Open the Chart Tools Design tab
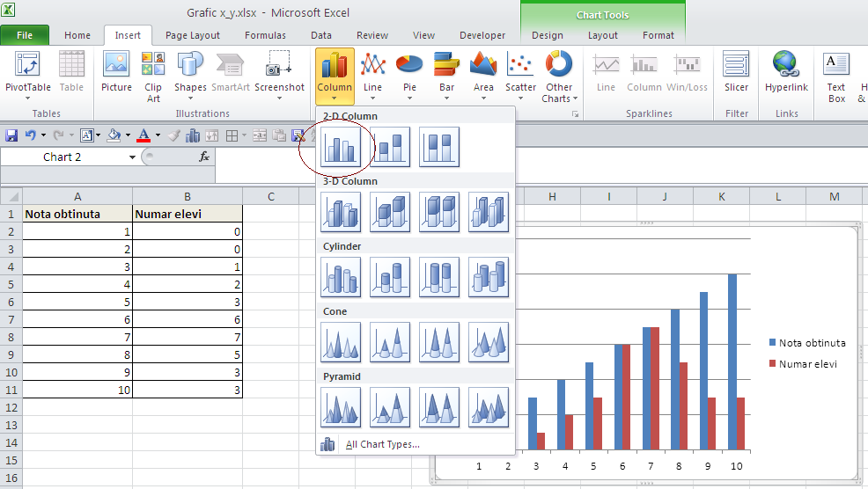Screen dimensions: 868x489 click(x=548, y=35)
